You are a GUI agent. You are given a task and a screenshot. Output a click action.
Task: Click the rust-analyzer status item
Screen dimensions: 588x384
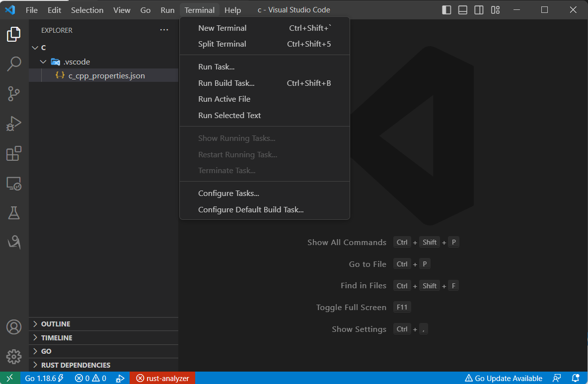[162, 378]
